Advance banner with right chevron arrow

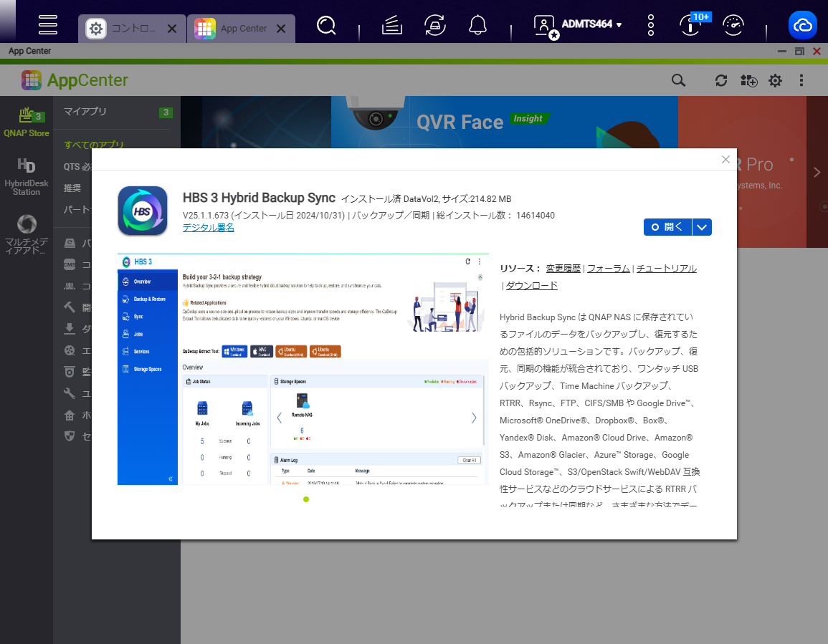[x=817, y=173]
